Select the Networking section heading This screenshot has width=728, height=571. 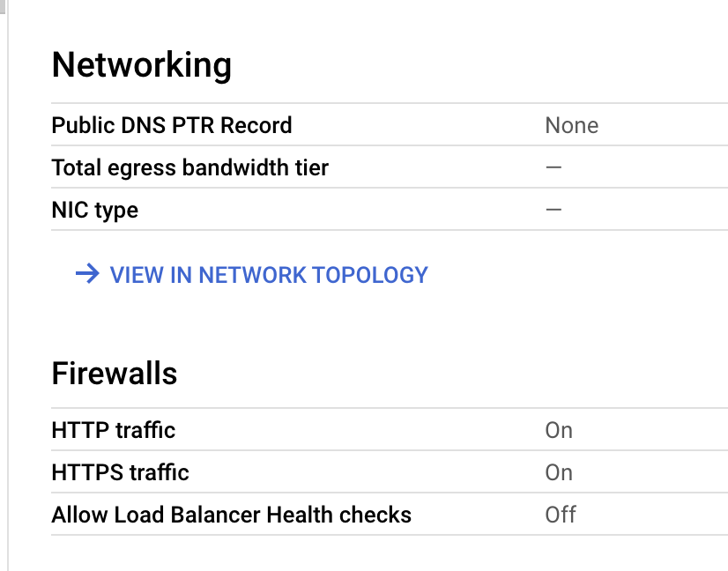[x=142, y=65]
